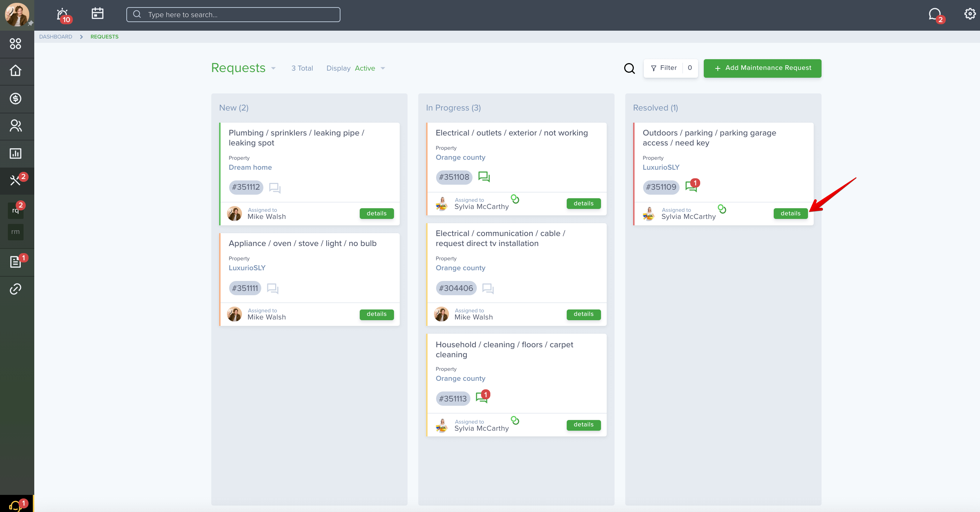This screenshot has width=980, height=512.
Task: Click Sylvia McCarthy avatar on #351108 card
Action: (x=441, y=204)
